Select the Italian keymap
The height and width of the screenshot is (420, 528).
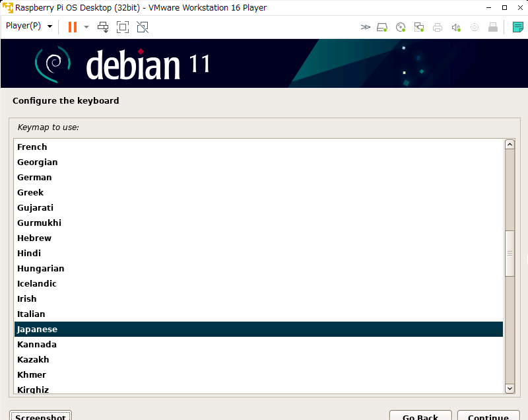pos(259,314)
